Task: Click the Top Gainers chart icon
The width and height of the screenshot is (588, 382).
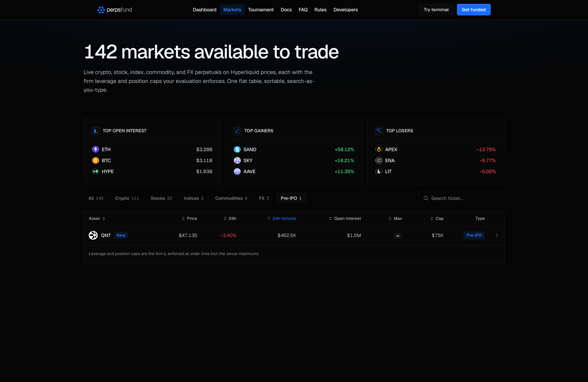Action: pyautogui.click(x=237, y=131)
